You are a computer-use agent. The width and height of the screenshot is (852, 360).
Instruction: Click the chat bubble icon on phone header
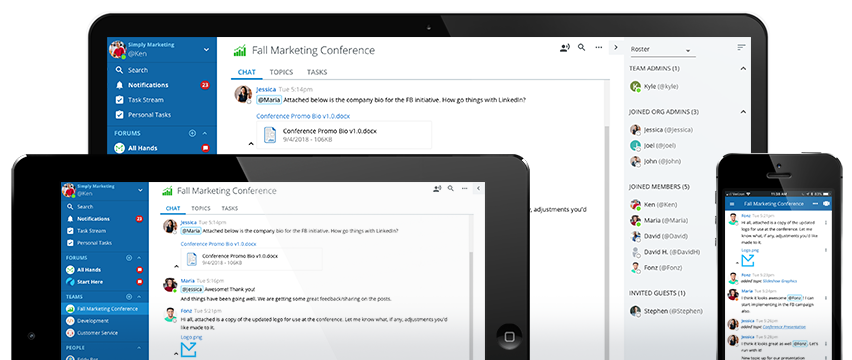coord(826,204)
